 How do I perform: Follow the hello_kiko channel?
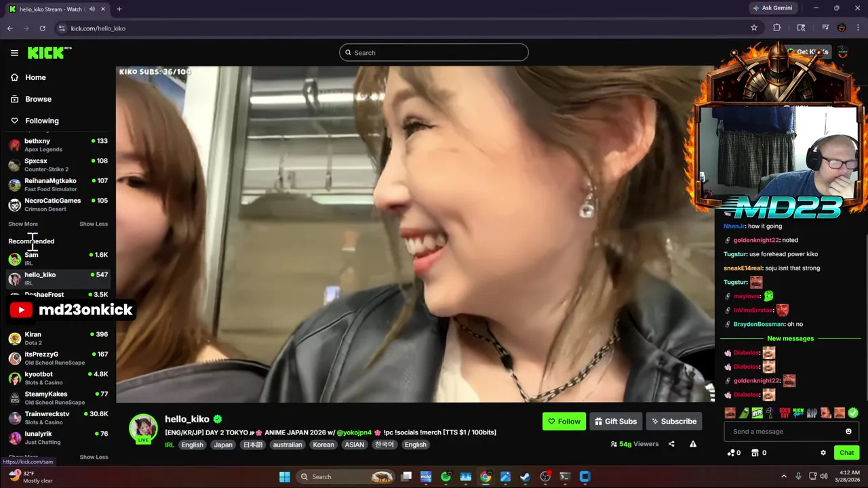pos(564,422)
